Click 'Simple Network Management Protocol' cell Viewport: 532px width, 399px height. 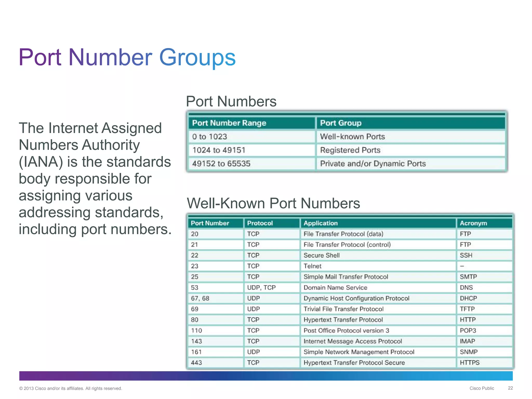(x=378, y=352)
